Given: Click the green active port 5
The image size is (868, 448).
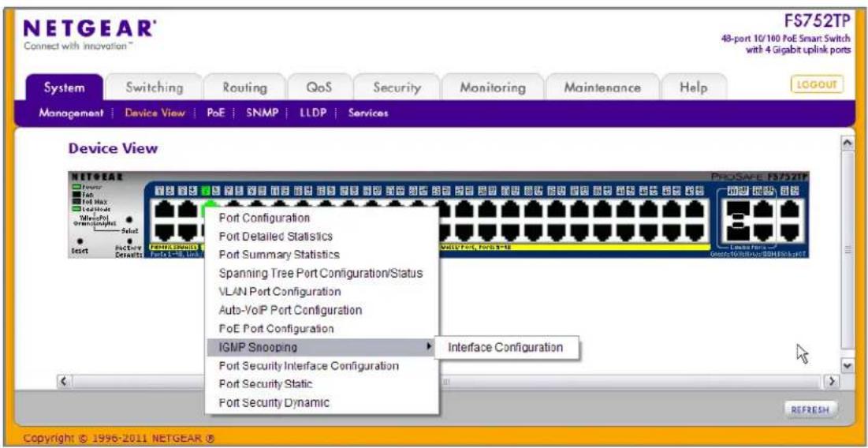Looking at the screenshot, I should pyautogui.click(x=209, y=203).
